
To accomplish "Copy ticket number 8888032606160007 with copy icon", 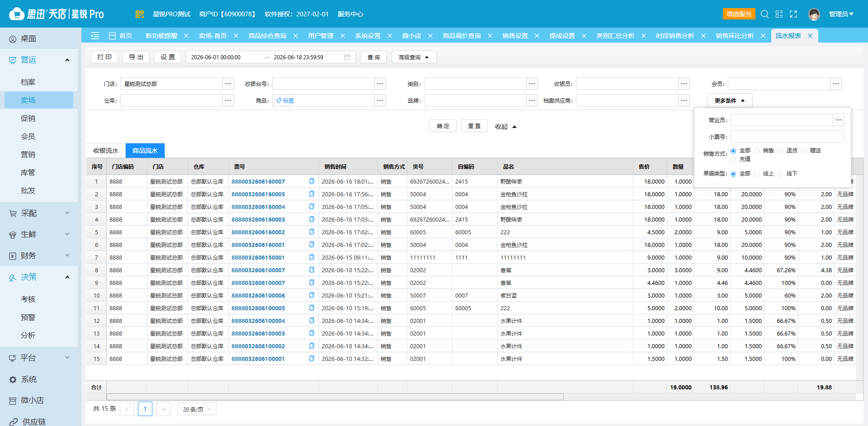I will coord(311,181).
